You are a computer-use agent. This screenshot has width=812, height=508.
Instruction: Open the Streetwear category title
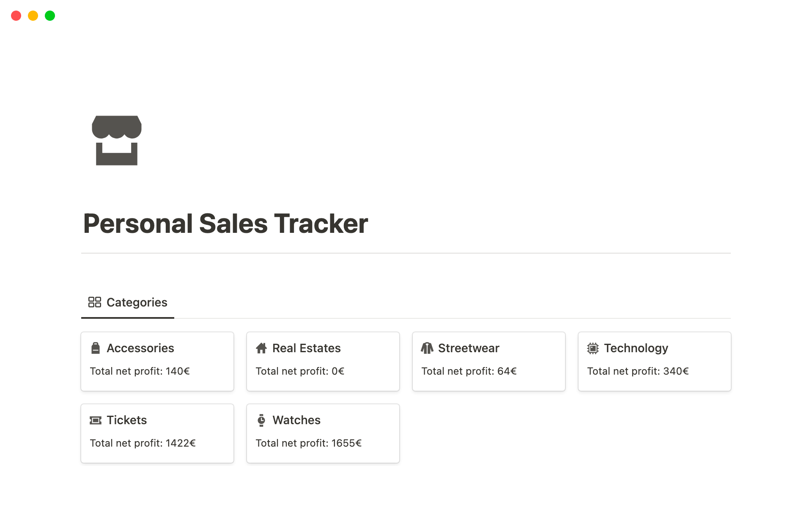[x=469, y=348]
